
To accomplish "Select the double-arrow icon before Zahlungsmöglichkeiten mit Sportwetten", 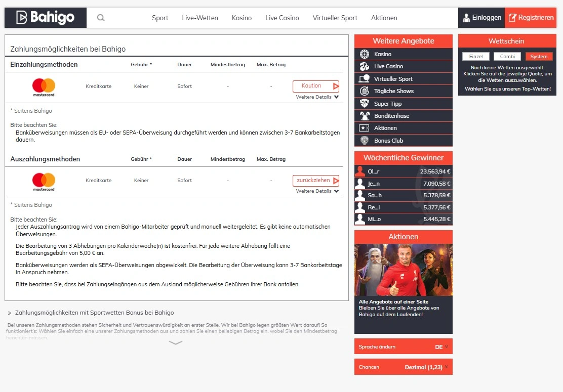I will (x=9, y=313).
